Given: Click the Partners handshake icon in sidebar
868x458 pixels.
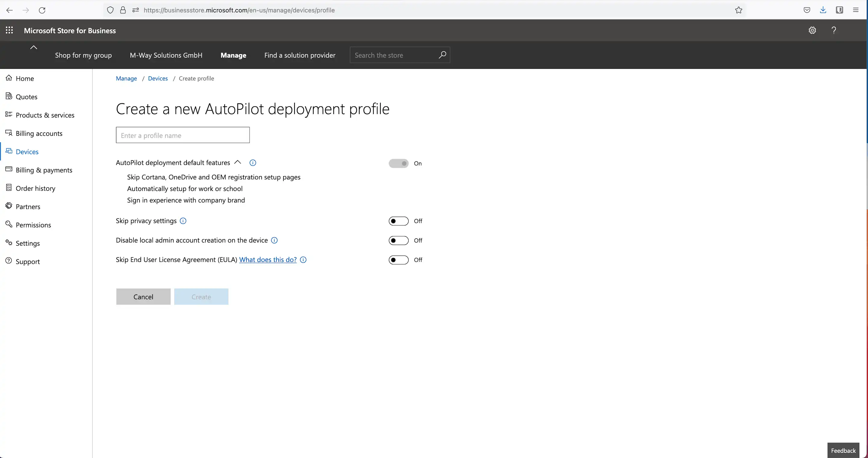Looking at the screenshot, I should pos(9,206).
